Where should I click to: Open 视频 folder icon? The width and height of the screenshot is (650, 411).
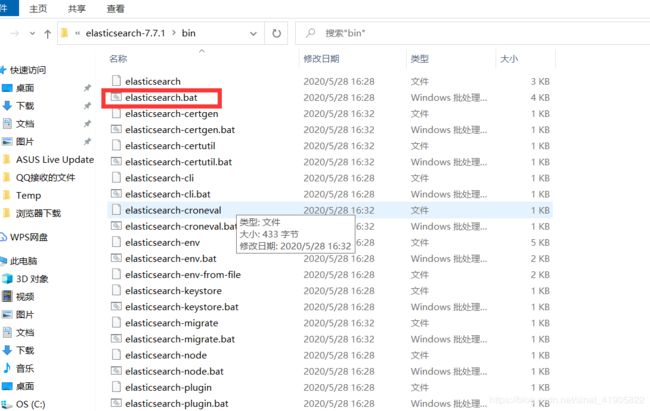7,297
